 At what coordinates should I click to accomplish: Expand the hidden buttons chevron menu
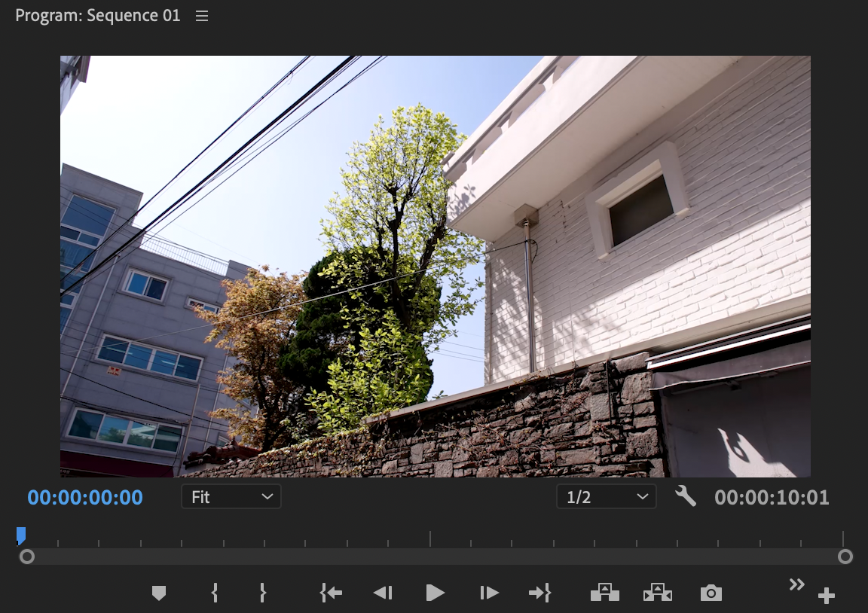click(x=797, y=584)
